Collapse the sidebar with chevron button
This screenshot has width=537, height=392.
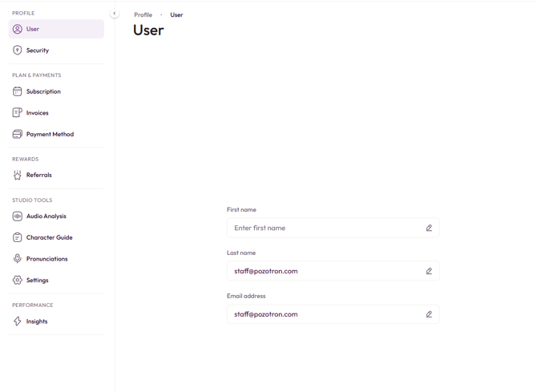(114, 14)
